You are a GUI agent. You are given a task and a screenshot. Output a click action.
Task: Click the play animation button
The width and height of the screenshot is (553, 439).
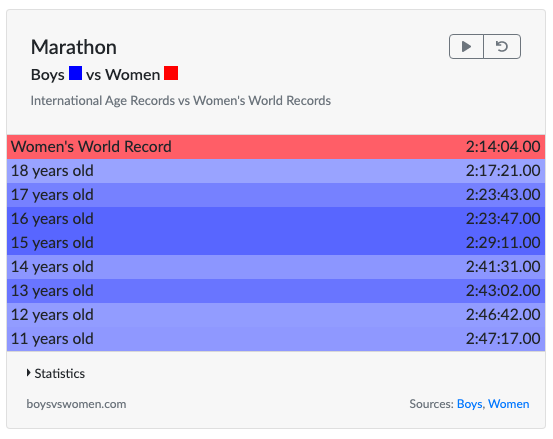click(466, 46)
